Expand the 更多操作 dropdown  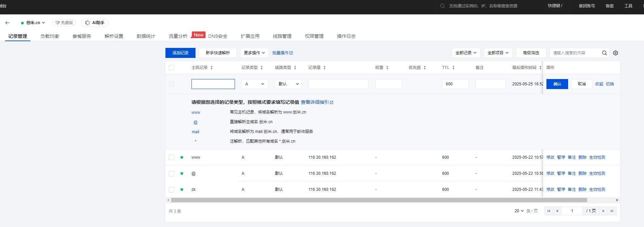[254, 53]
